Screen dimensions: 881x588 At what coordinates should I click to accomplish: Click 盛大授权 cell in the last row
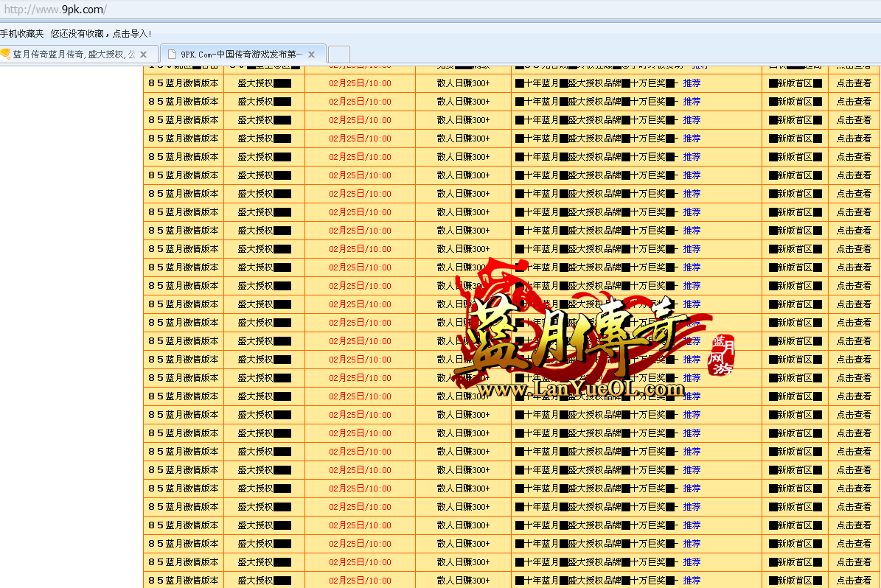click(255, 580)
